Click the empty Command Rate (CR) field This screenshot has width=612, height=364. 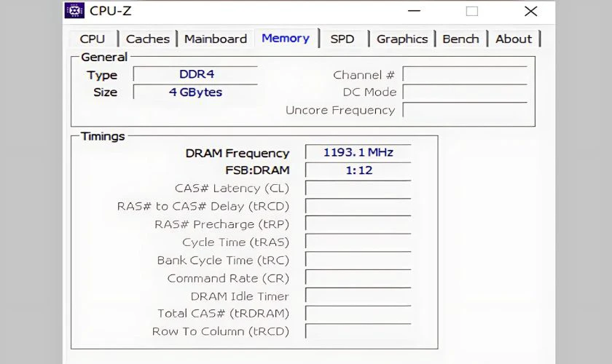tap(358, 278)
